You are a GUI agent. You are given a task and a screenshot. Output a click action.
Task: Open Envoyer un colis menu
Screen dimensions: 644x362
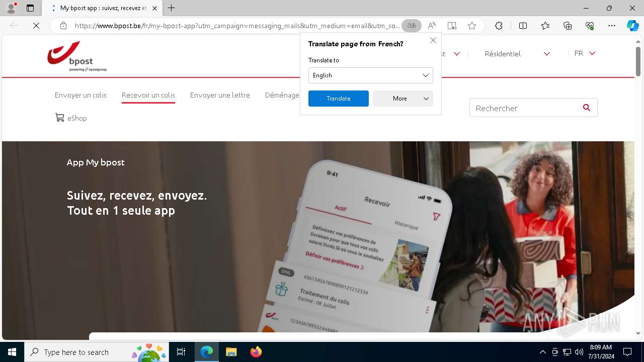pos(80,95)
